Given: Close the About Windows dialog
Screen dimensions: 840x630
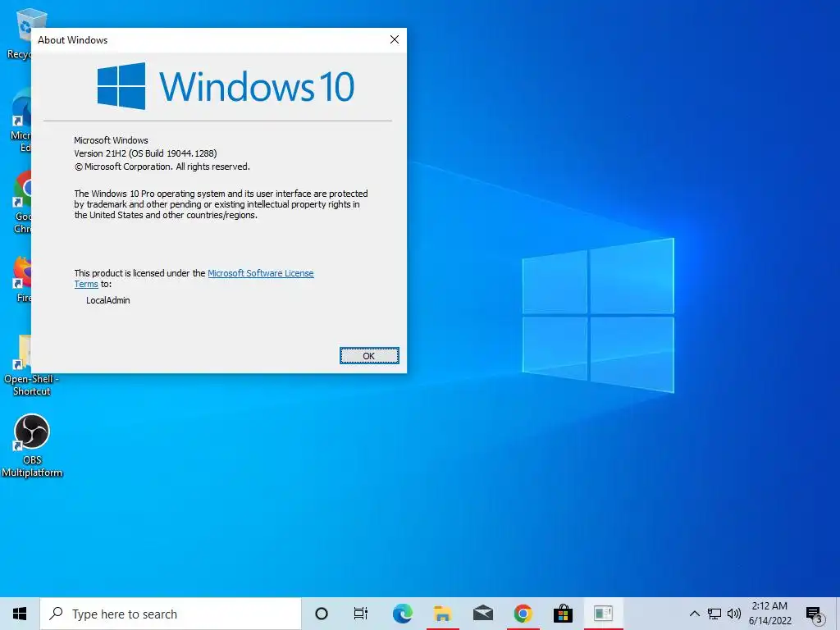Looking at the screenshot, I should pyautogui.click(x=395, y=39).
